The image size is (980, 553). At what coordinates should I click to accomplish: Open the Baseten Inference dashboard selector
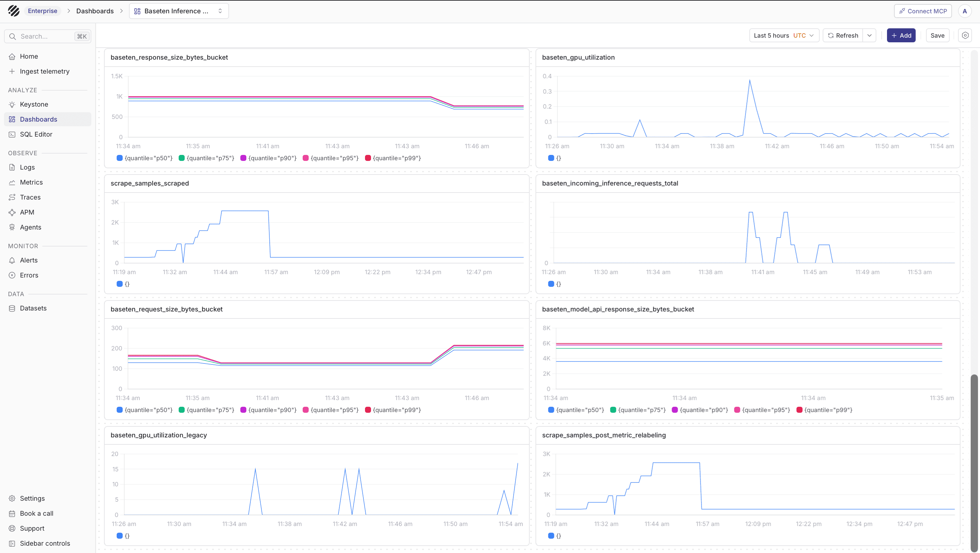(x=179, y=11)
